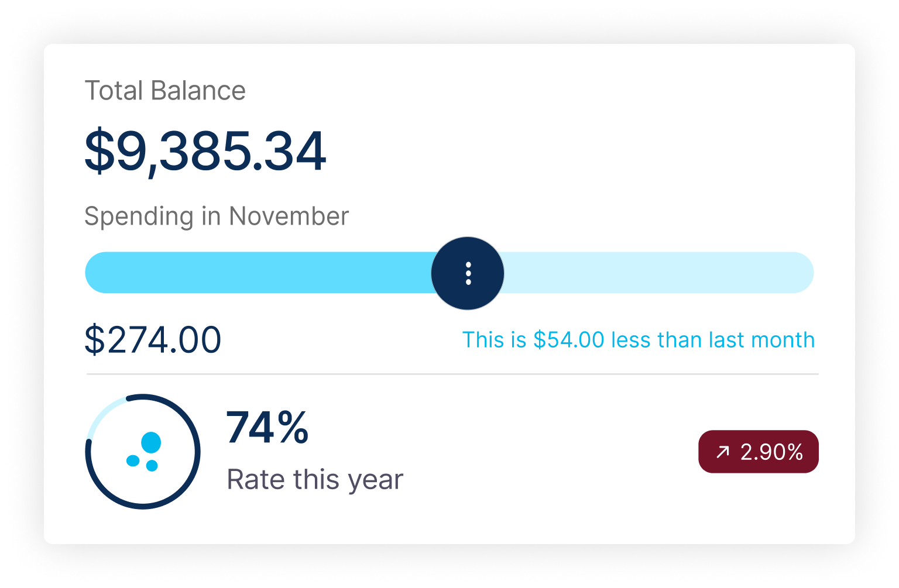This screenshot has width=899, height=588.
Task: Select the "Rate this year" label
Action: click(x=315, y=480)
